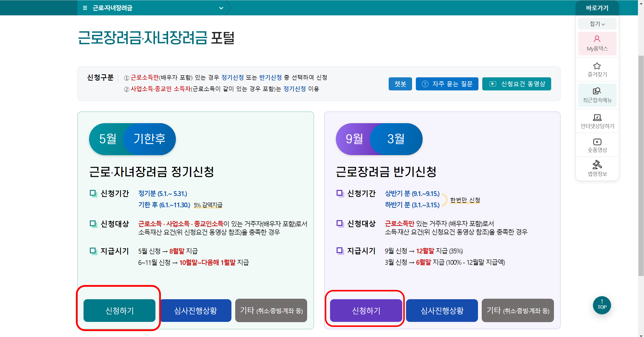This screenshot has height=337, width=644.
Task: Select the 9월 half-year pill
Action: [354, 139]
